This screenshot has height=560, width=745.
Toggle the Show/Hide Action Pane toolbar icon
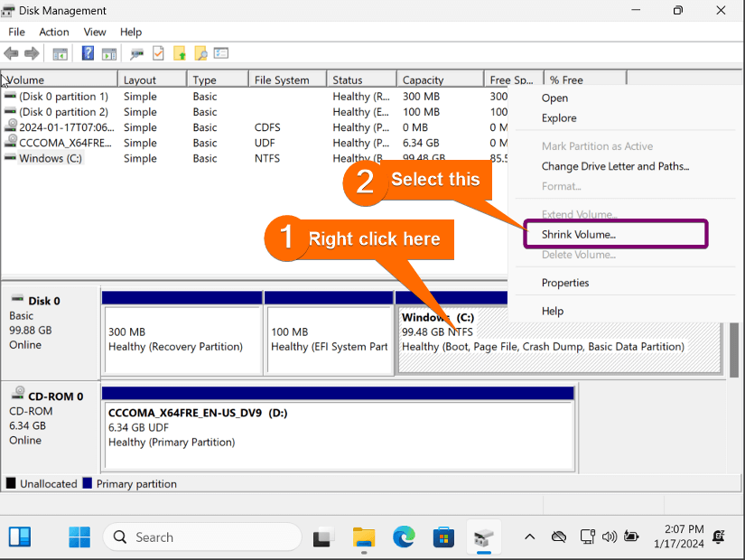[x=109, y=53]
